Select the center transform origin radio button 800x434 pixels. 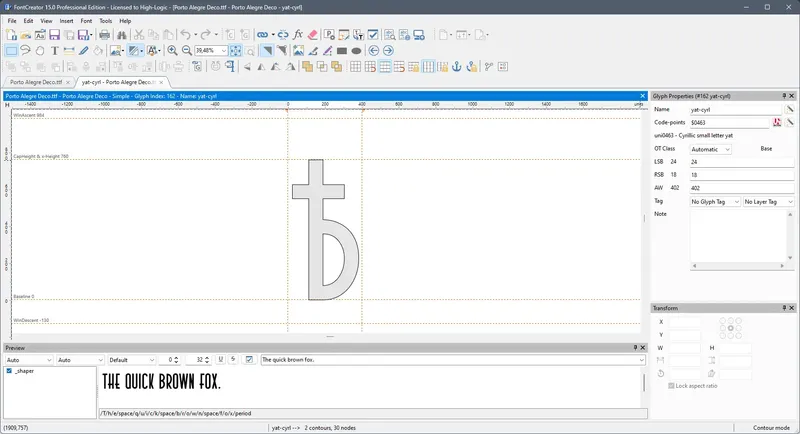click(731, 328)
